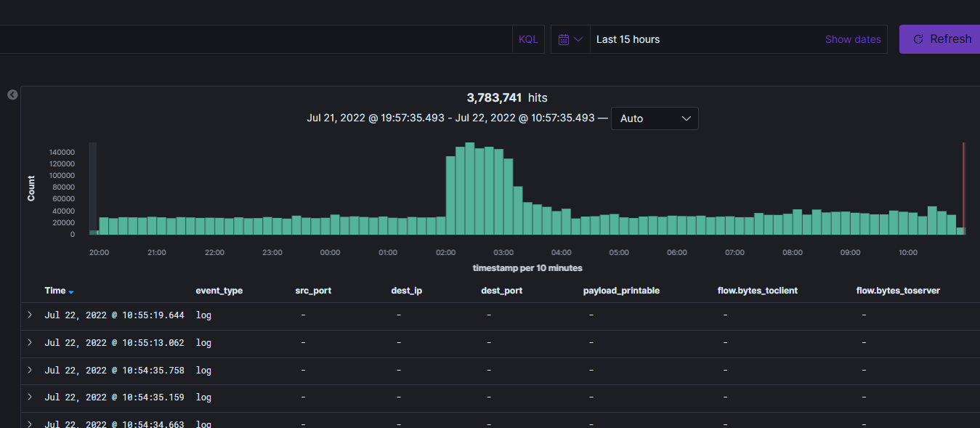
Task: Click the Time column sort arrow
Action: [71, 291]
